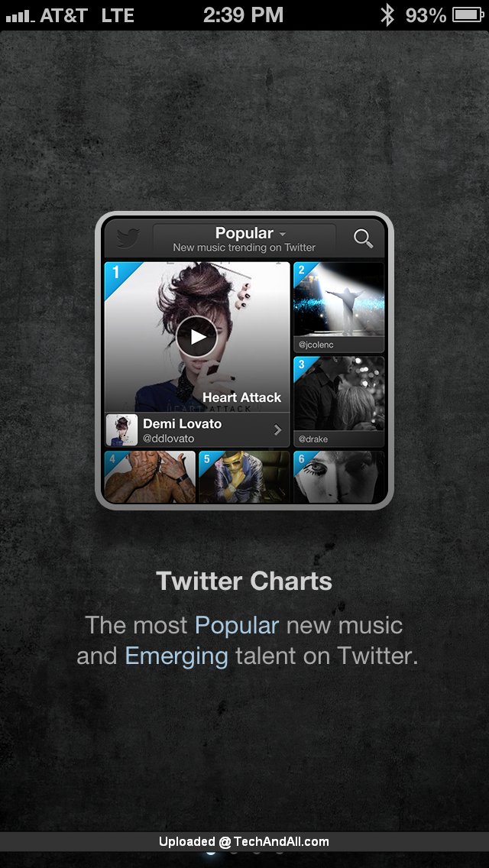Image resolution: width=489 pixels, height=868 pixels.
Task: Click the highlighted word Popular in description
Action: click(x=236, y=626)
